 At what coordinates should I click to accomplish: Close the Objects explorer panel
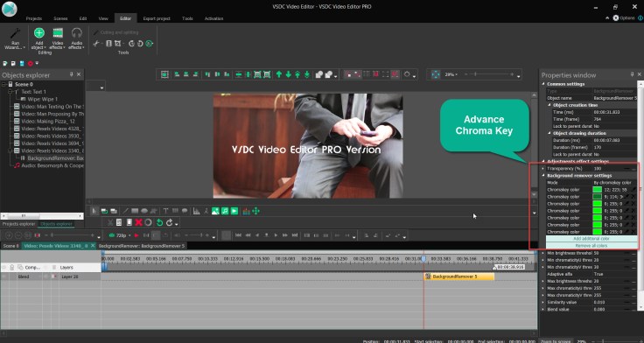79,74
